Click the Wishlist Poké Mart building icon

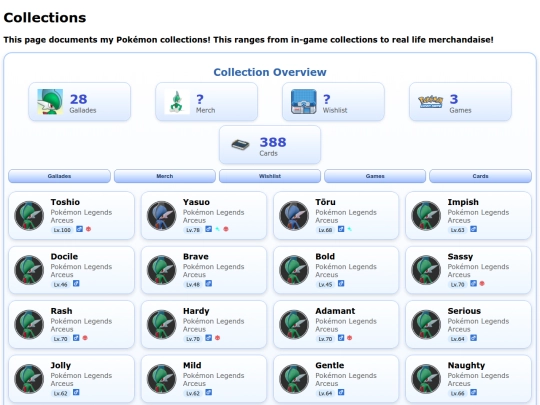point(304,102)
